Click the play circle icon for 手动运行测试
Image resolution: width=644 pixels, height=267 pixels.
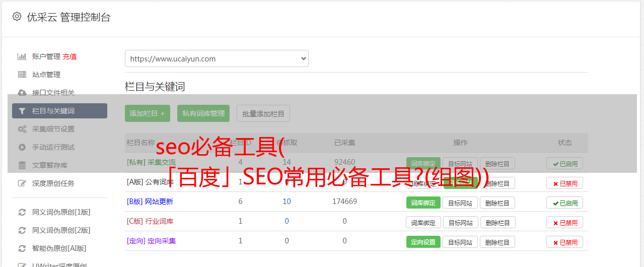click(22, 147)
